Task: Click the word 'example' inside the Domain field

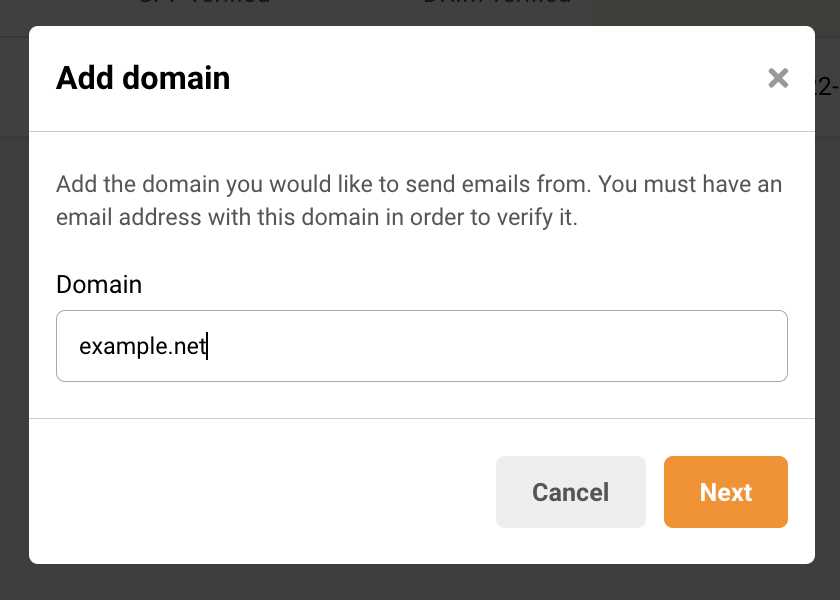Action: (x=111, y=347)
